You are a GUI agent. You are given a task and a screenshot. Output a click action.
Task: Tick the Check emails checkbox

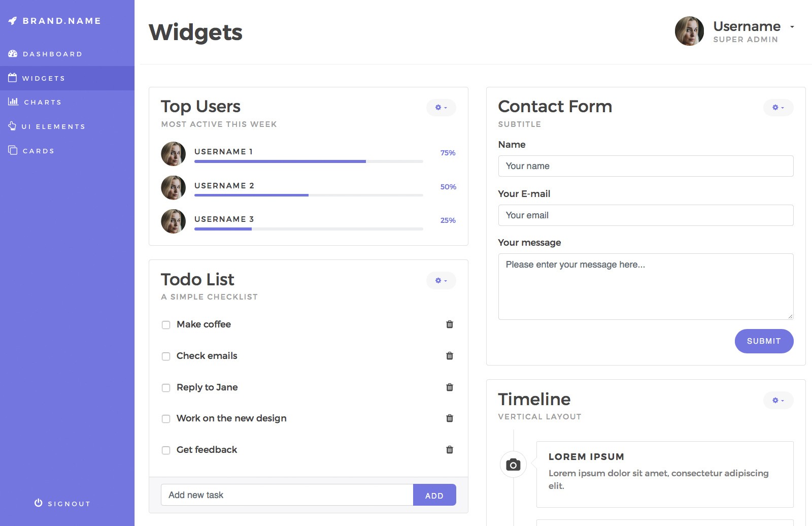point(166,356)
